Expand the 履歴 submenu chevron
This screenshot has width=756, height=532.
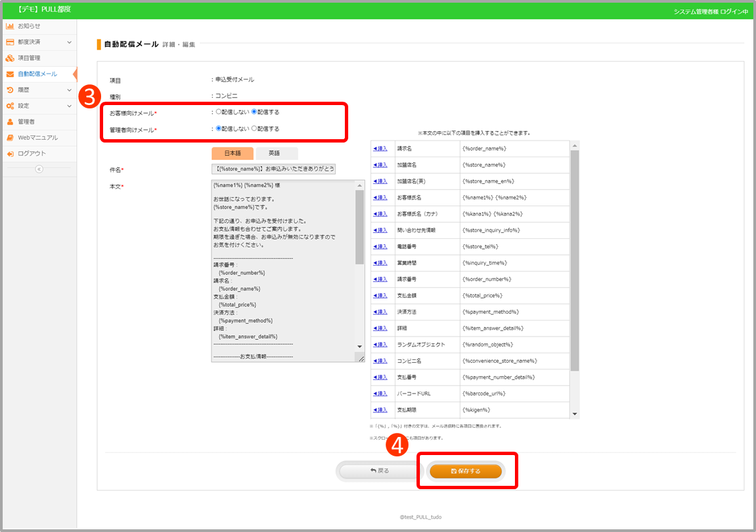point(69,90)
